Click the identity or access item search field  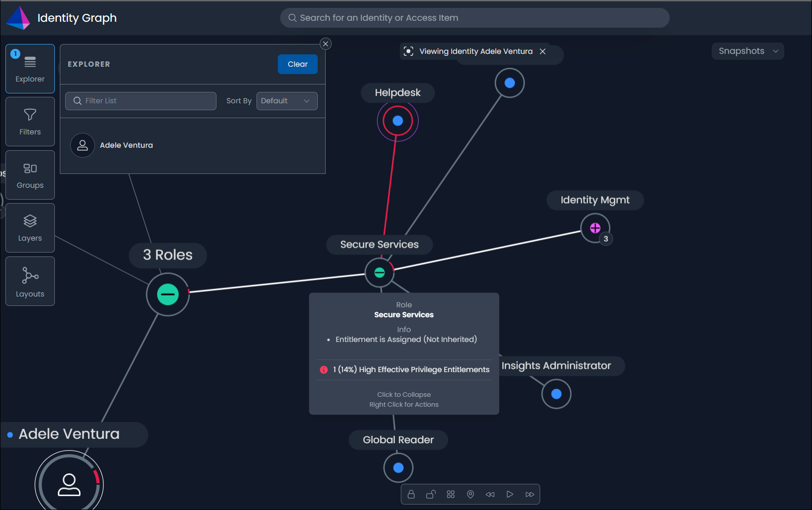[x=474, y=18]
